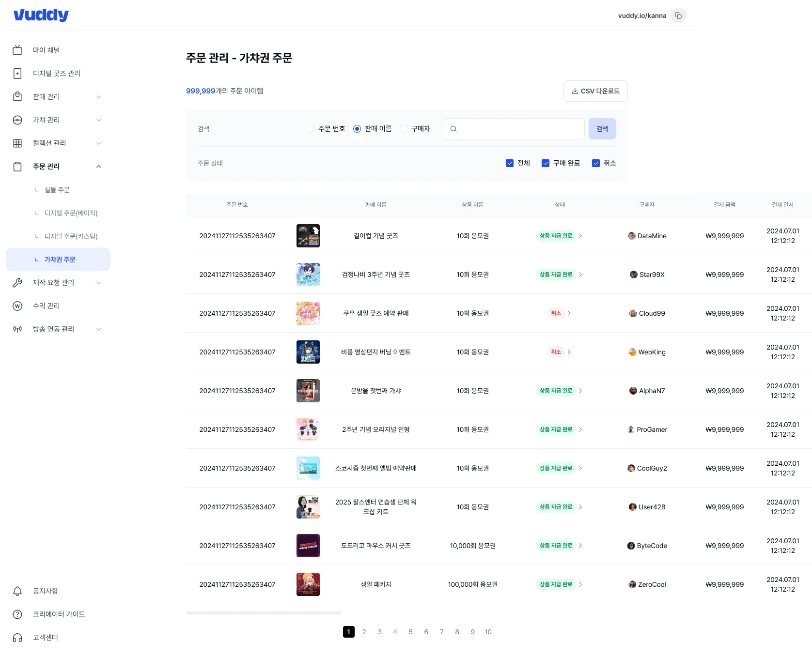The image size is (812, 657).
Task: Open 실물 주문 submenu
Action: point(58,190)
